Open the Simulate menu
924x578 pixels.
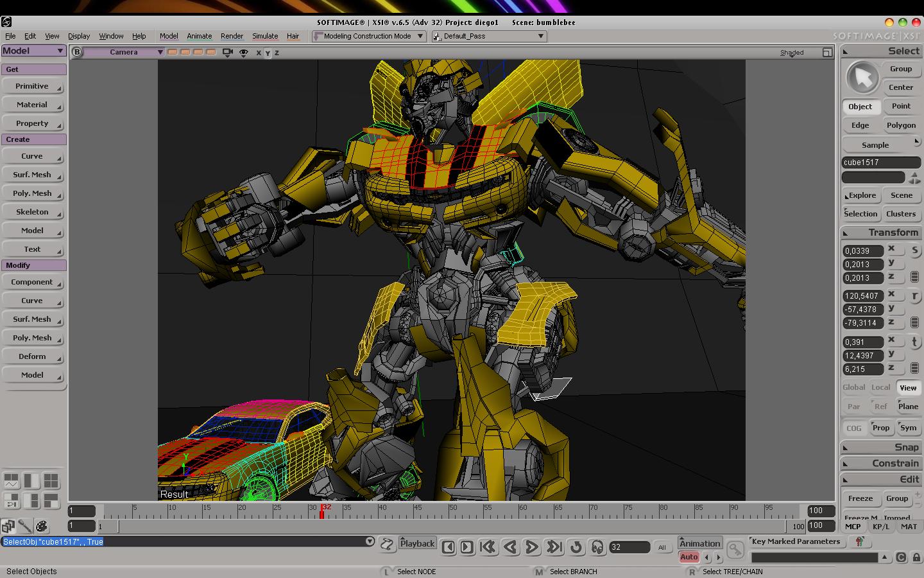click(x=265, y=36)
